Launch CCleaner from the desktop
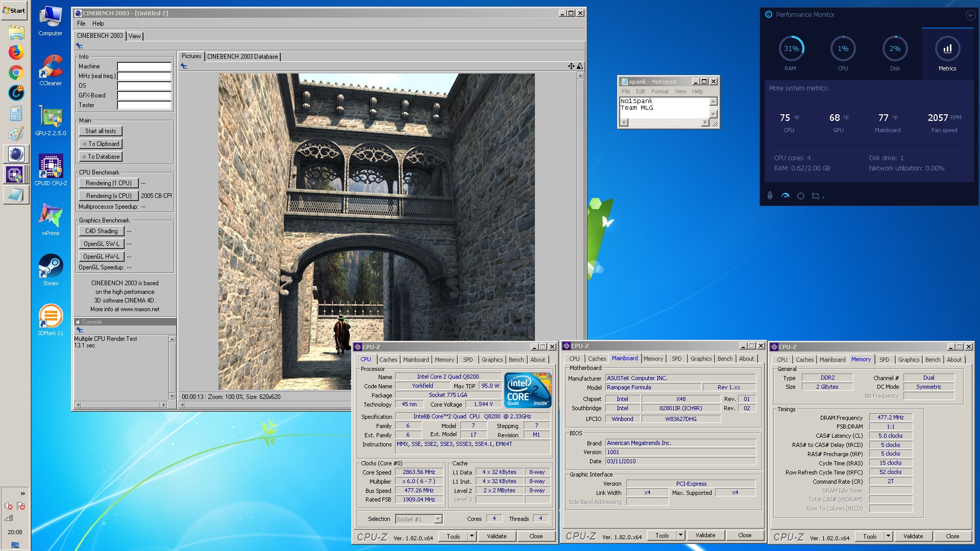 click(x=51, y=70)
